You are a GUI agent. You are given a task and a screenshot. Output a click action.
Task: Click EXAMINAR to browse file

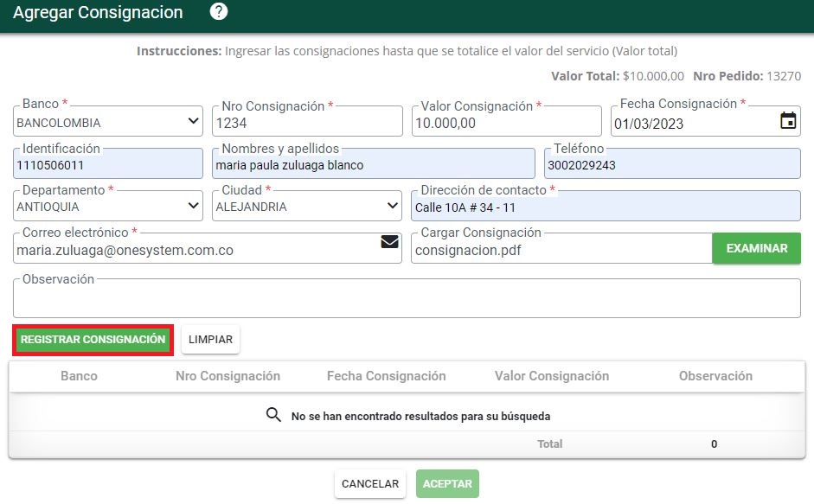[756, 248]
